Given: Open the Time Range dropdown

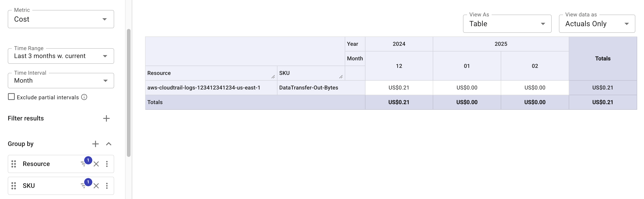Looking at the screenshot, I should 61,56.
